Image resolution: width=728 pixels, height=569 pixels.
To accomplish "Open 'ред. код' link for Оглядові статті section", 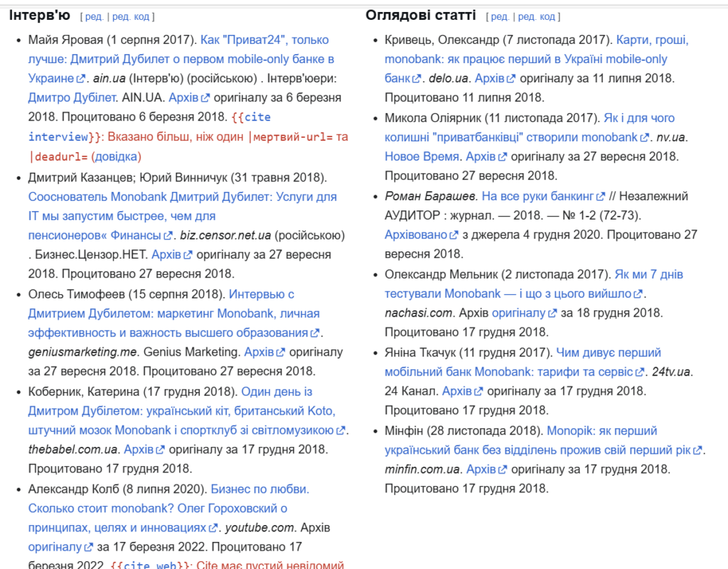I will [537, 17].
